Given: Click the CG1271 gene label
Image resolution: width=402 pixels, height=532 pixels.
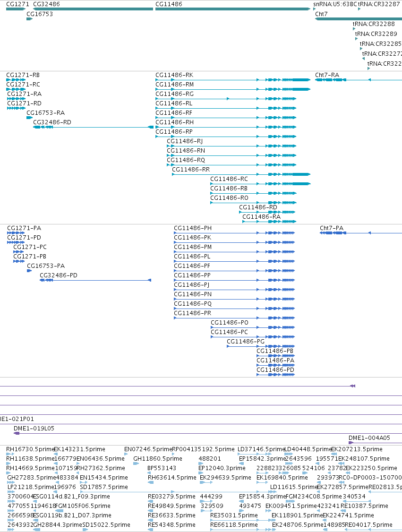Looking at the screenshot, I should tap(17, 4).
